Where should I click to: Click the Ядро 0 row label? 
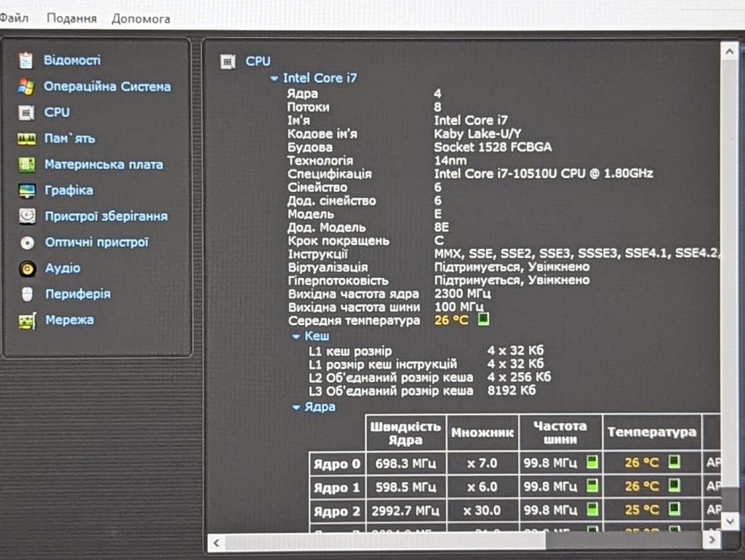337,464
